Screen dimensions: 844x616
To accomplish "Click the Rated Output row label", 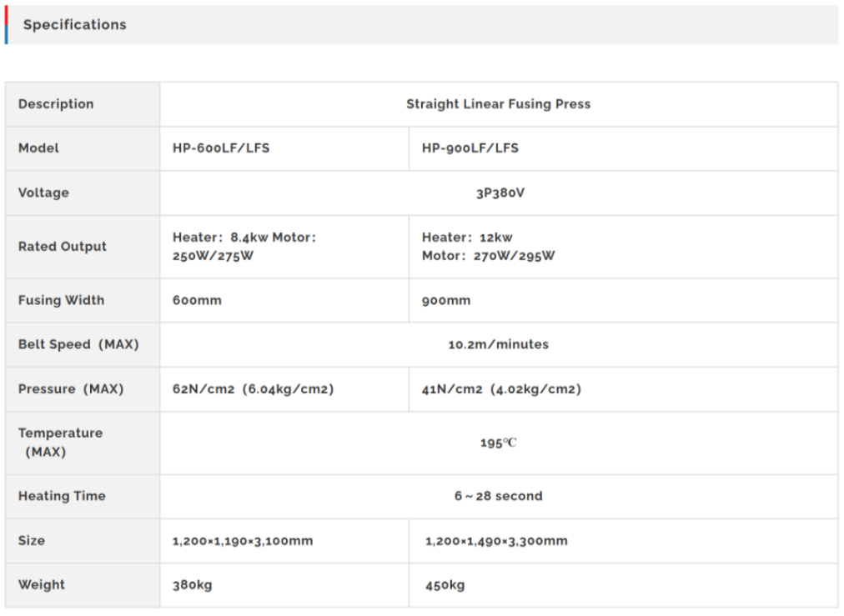I will [63, 247].
